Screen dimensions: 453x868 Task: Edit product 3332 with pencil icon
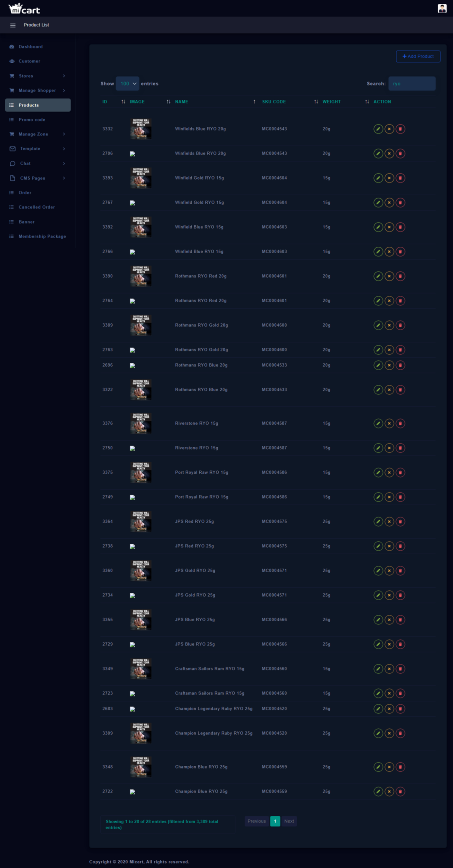click(x=378, y=129)
